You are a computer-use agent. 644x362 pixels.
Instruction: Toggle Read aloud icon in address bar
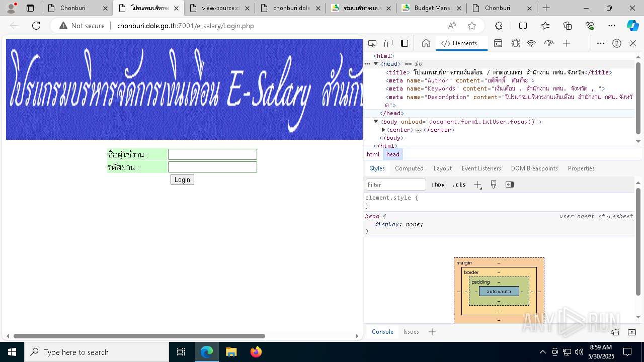pos(452,26)
